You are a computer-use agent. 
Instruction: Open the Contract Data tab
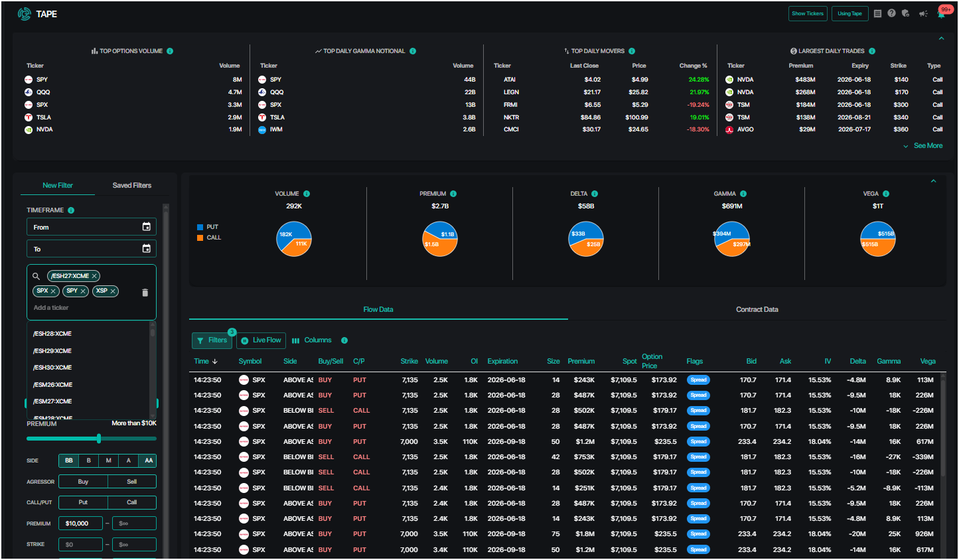(757, 310)
